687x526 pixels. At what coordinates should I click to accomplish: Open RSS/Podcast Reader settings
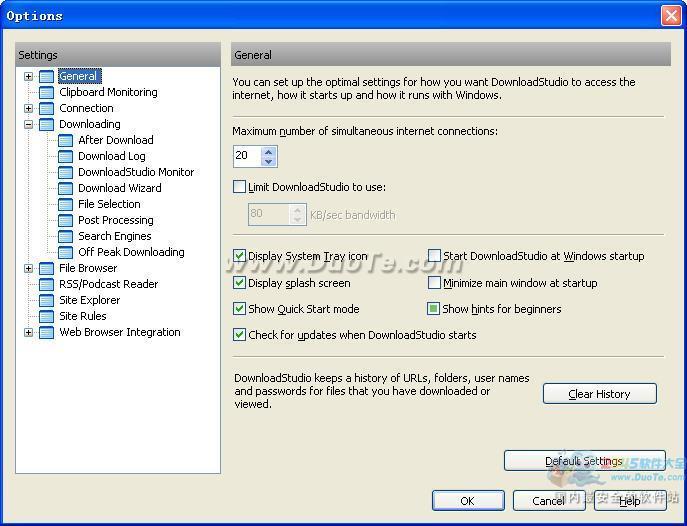pyautogui.click(x=109, y=284)
